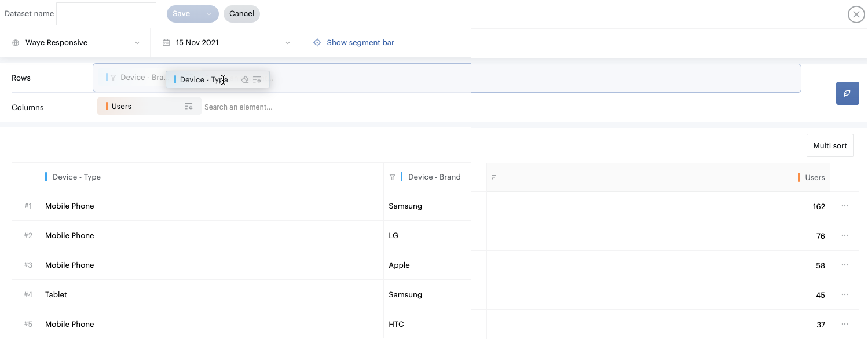
Task: Click Show segment bar link
Action: [360, 43]
